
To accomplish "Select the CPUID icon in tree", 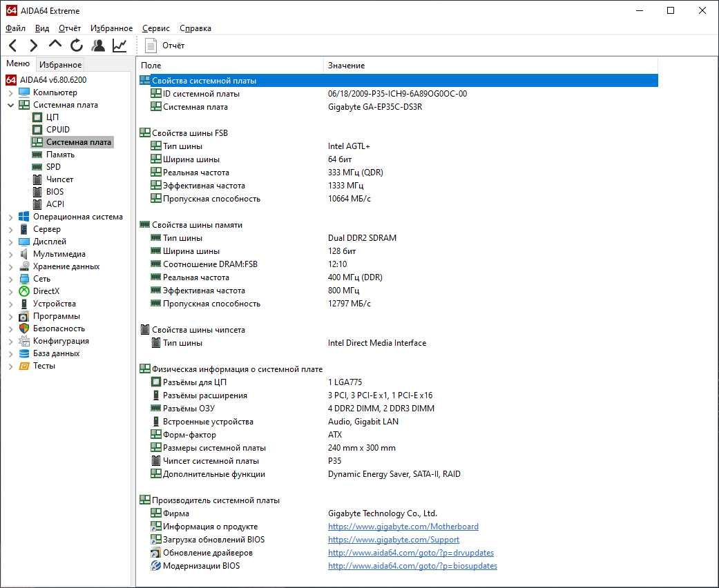I will [x=37, y=130].
